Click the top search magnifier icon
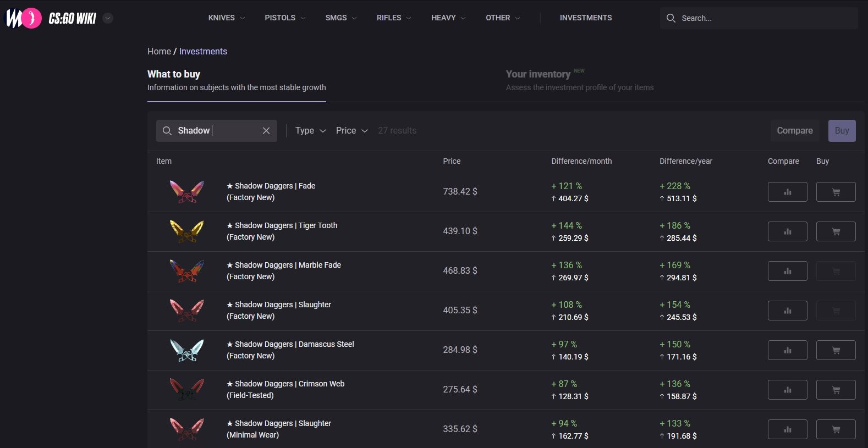 [671, 18]
